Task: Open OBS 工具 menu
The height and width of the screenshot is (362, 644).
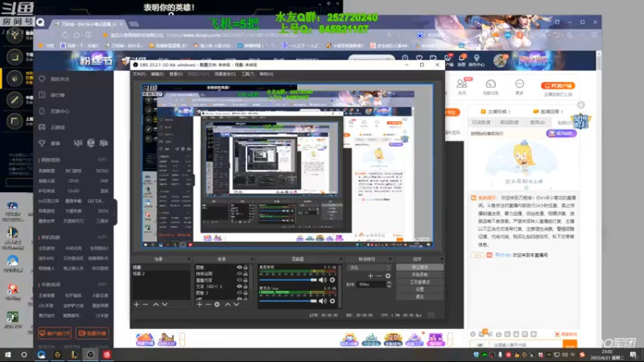Action: click(248, 74)
